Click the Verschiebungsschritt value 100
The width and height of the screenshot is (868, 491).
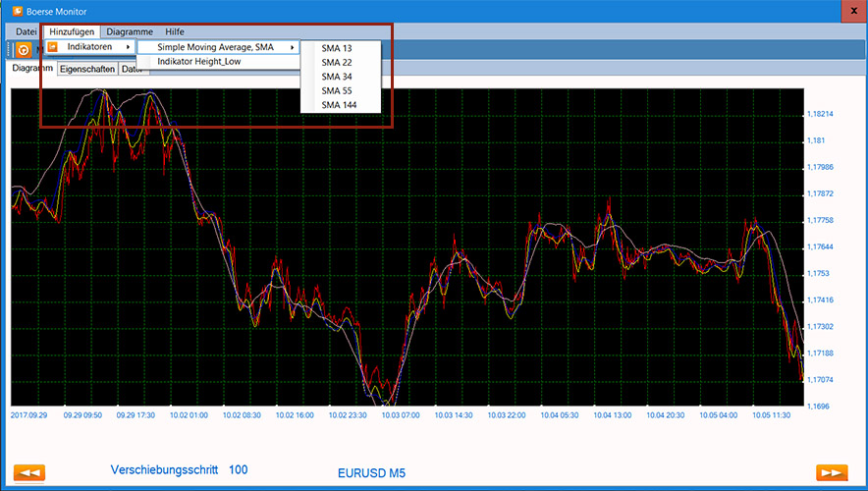tap(238, 470)
